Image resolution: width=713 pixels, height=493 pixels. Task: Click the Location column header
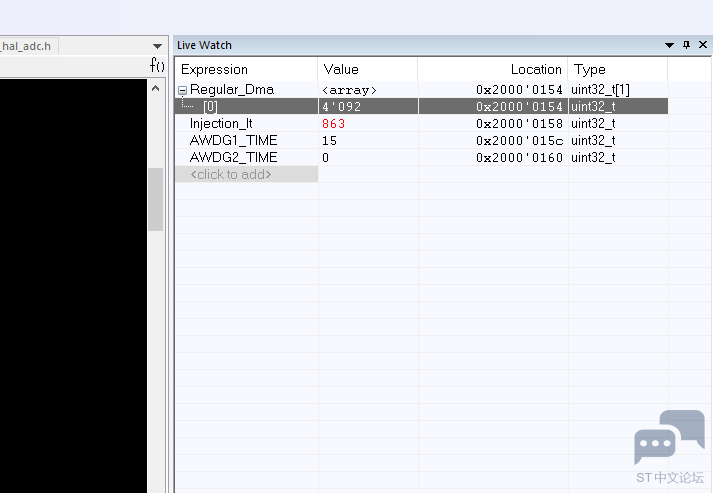tap(493, 69)
